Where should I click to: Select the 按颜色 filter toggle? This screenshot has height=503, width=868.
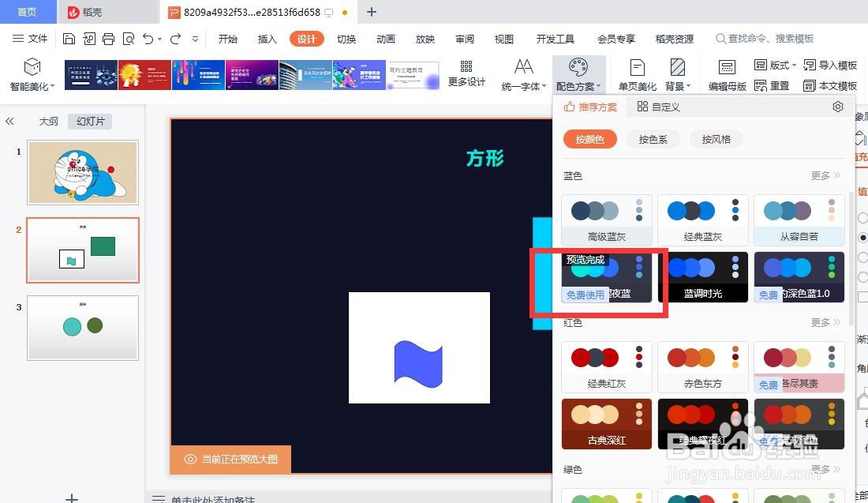(589, 139)
